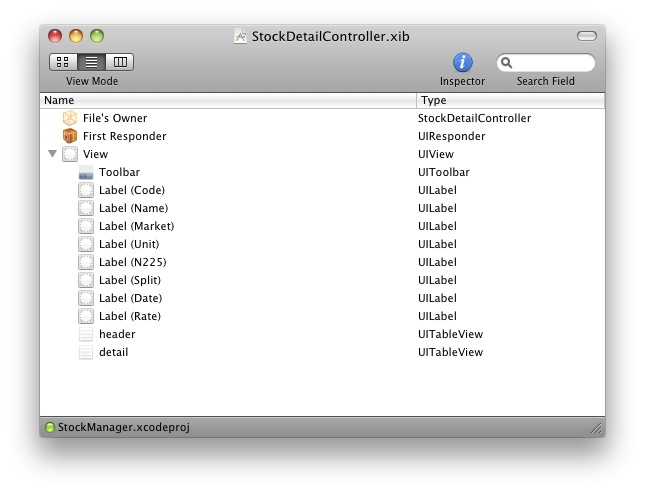Switch to column view mode
Viewport: 645px width, 492px height.
[120, 62]
